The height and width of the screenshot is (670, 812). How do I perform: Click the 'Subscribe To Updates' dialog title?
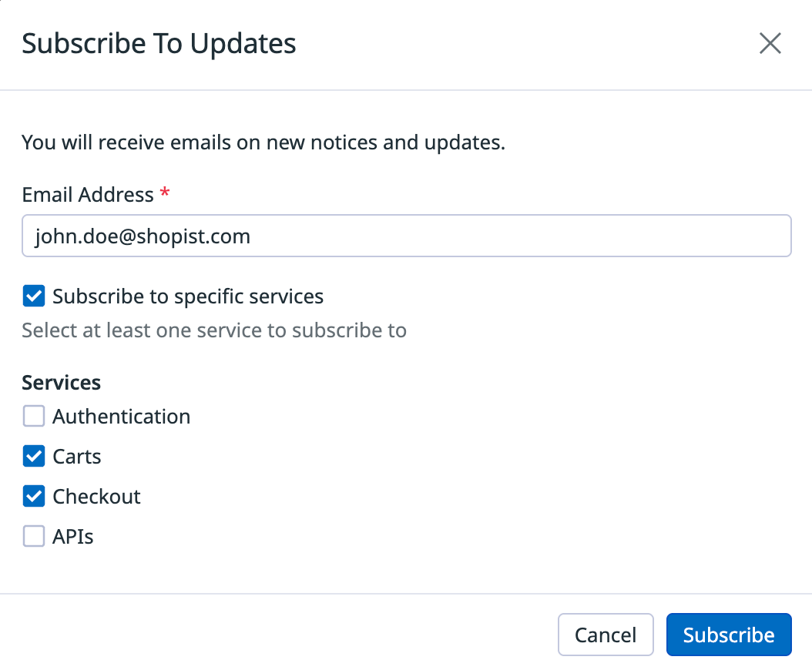pyautogui.click(x=159, y=44)
